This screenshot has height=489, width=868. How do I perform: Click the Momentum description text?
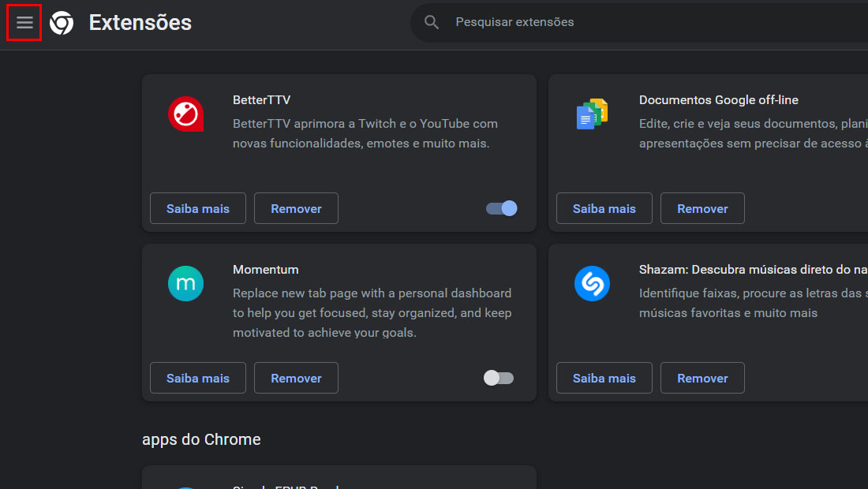point(372,312)
